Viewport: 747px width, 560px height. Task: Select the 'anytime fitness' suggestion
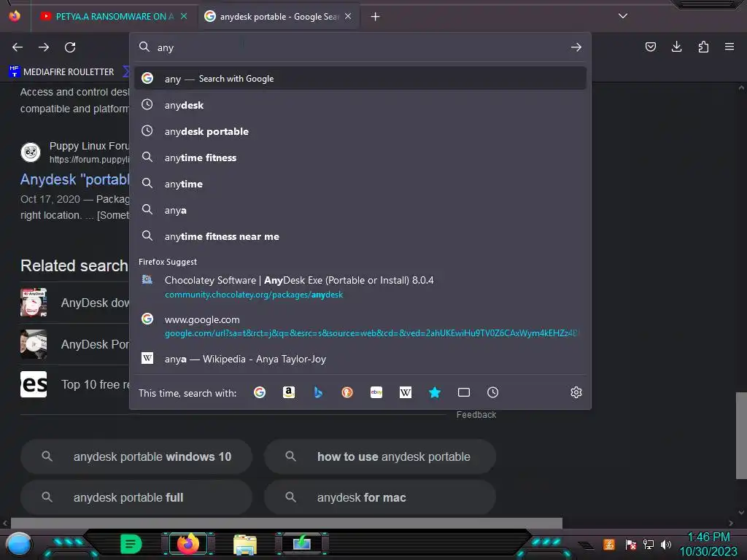point(360,157)
